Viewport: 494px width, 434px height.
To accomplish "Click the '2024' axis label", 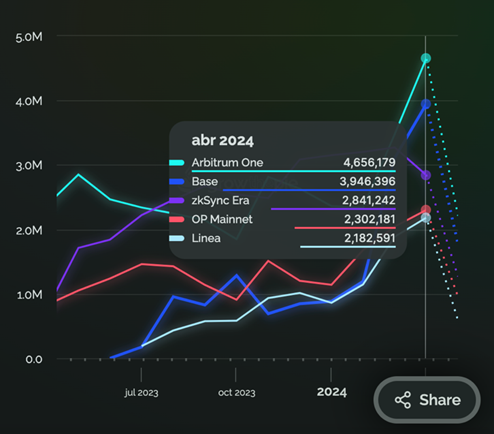I will click(x=332, y=392).
